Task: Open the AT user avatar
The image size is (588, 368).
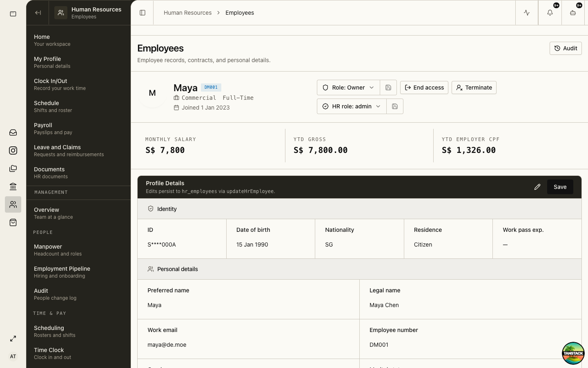Action: pos(13,357)
